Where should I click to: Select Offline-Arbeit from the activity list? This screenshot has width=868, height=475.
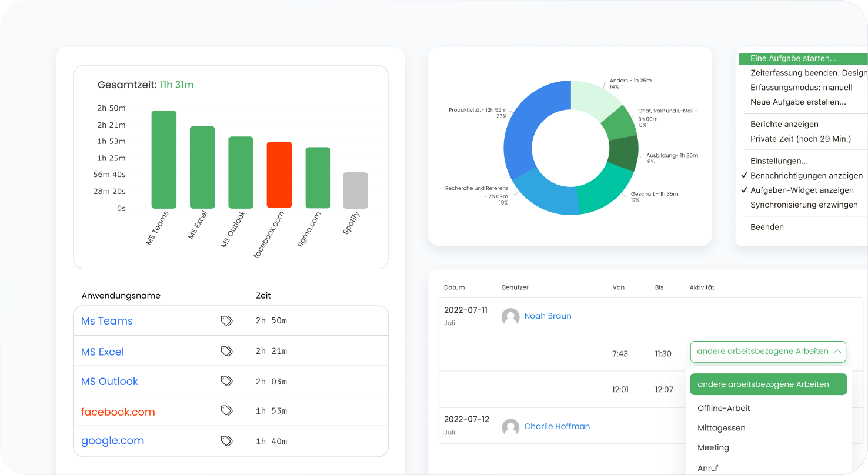pos(724,408)
